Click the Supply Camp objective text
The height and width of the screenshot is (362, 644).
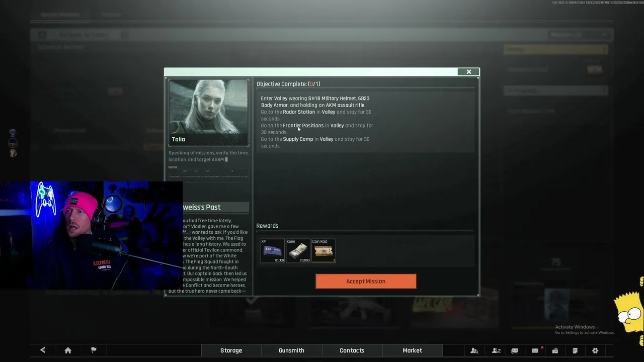298,139
